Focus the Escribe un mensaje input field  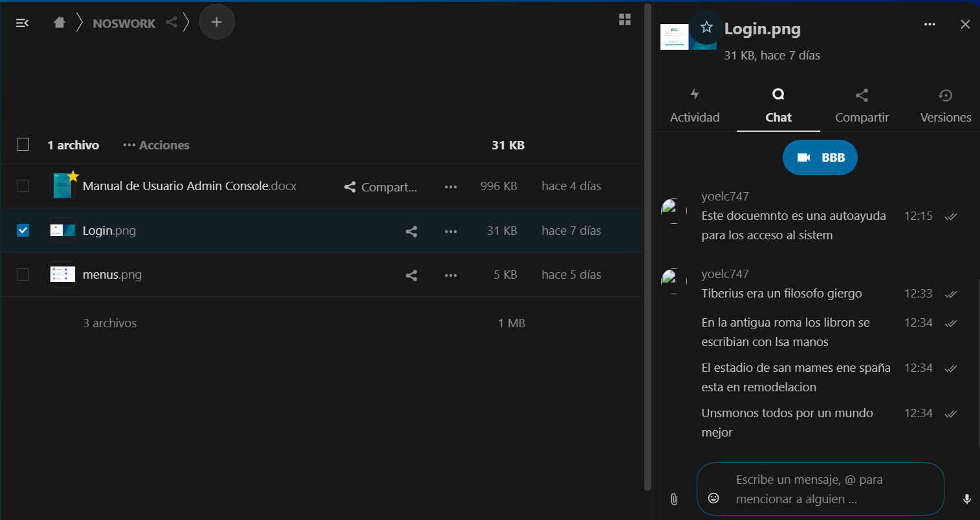coord(820,489)
